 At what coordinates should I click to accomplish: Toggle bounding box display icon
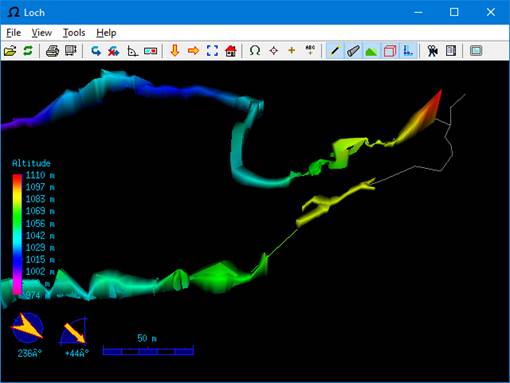390,51
